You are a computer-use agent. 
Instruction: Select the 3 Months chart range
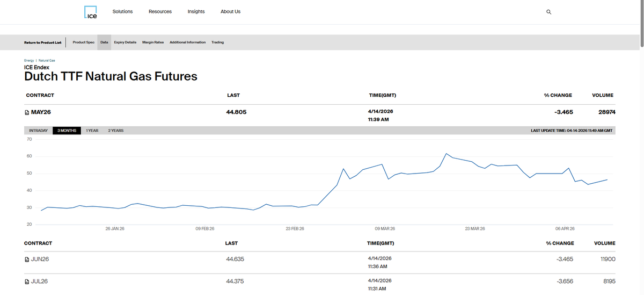click(x=67, y=131)
